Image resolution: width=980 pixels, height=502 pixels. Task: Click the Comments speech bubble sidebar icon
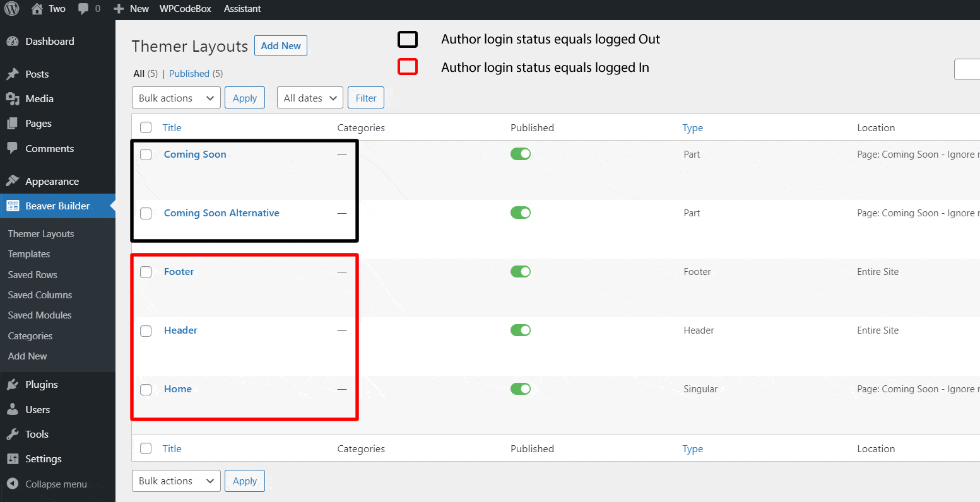(x=13, y=149)
